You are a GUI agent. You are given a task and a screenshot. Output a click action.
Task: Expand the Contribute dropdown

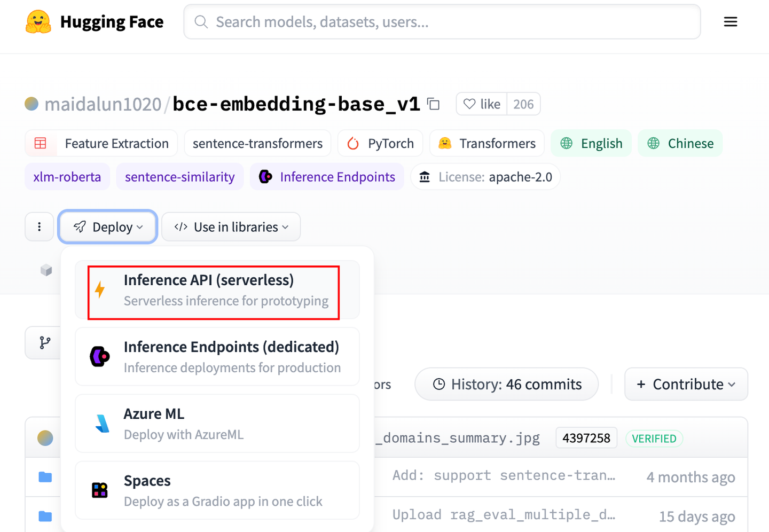[686, 384]
